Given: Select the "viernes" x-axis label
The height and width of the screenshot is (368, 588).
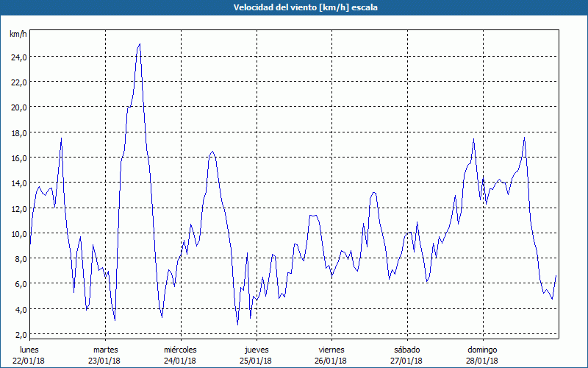Looking at the screenshot, I should tap(331, 349).
